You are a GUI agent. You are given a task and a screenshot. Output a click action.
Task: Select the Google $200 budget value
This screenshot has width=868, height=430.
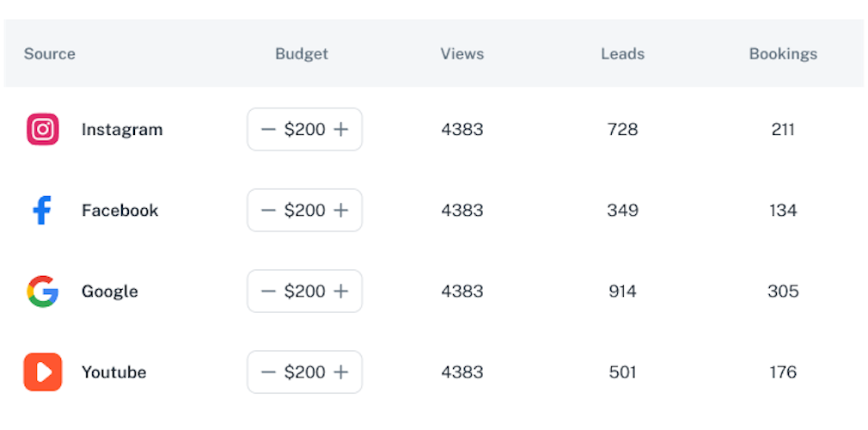(x=304, y=291)
